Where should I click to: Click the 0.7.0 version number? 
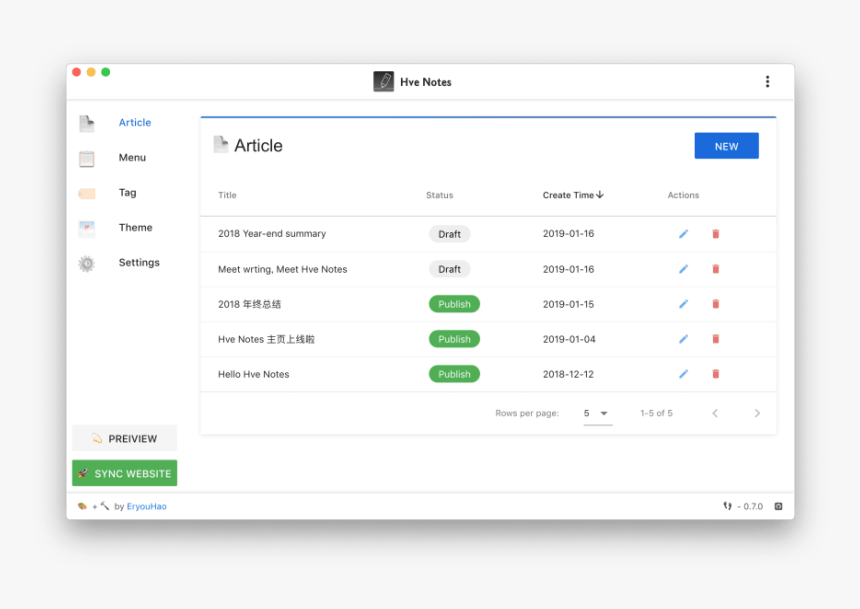click(x=753, y=506)
